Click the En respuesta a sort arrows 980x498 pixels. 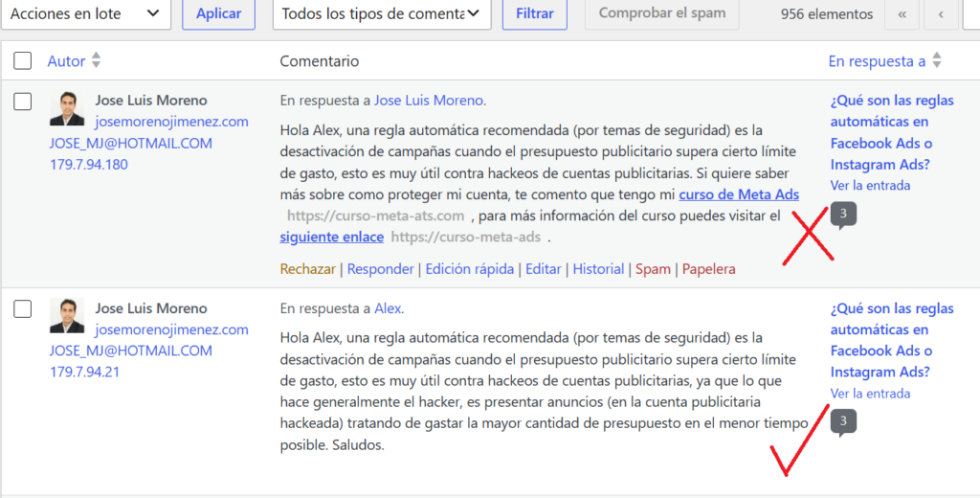coord(936,60)
